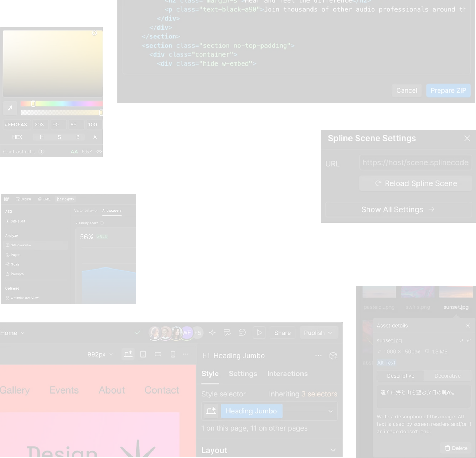Screen dimensions: 476x458
Task: Expand the Publish dropdown
Action: [318, 333]
